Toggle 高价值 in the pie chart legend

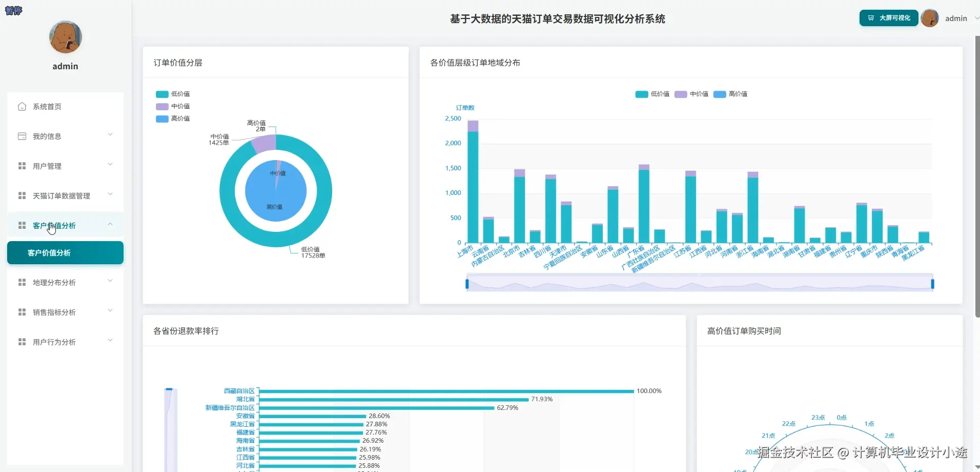click(x=173, y=119)
